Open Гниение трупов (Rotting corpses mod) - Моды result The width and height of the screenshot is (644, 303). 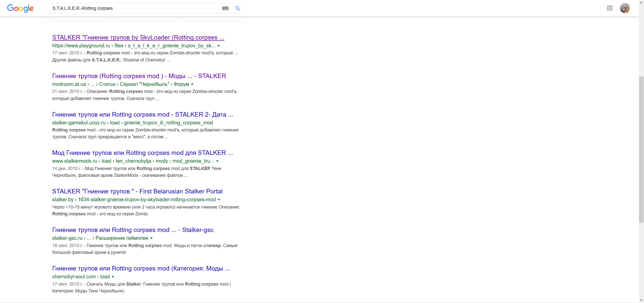click(139, 76)
